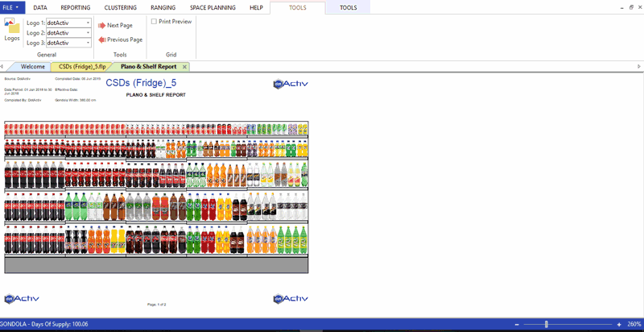The width and height of the screenshot is (644, 332).
Task: Move the zoom level slider handle
Action: tap(547, 325)
